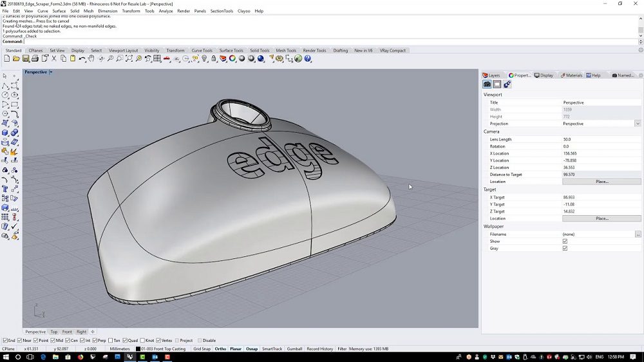The height and width of the screenshot is (362, 644).
Task: Toggle Gumball in the status bar
Action: pyautogui.click(x=294, y=349)
